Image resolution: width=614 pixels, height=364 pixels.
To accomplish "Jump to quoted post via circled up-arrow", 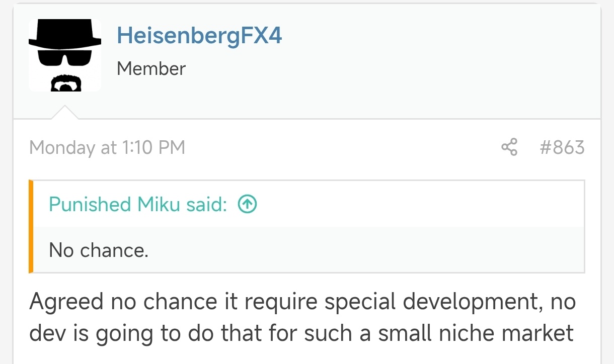I will [247, 204].
